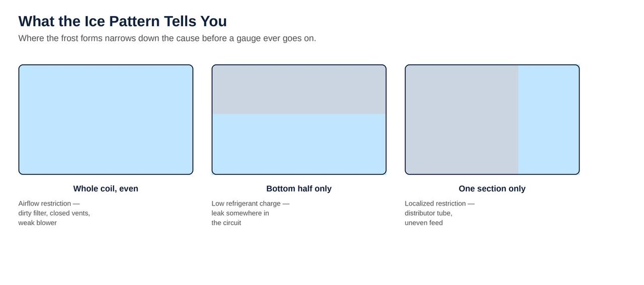The image size is (644, 285).
Task: Click the 'Bottom half only' heading
Action: (x=299, y=188)
